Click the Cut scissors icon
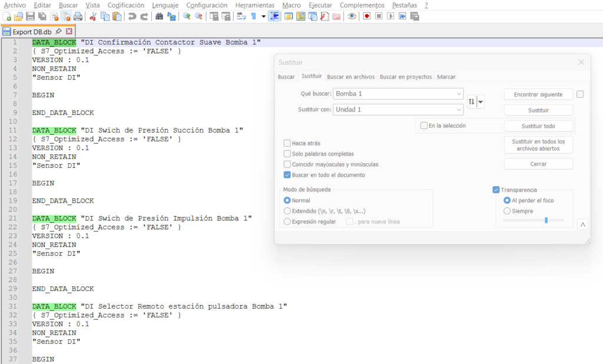603x364 pixels. [x=93, y=16]
